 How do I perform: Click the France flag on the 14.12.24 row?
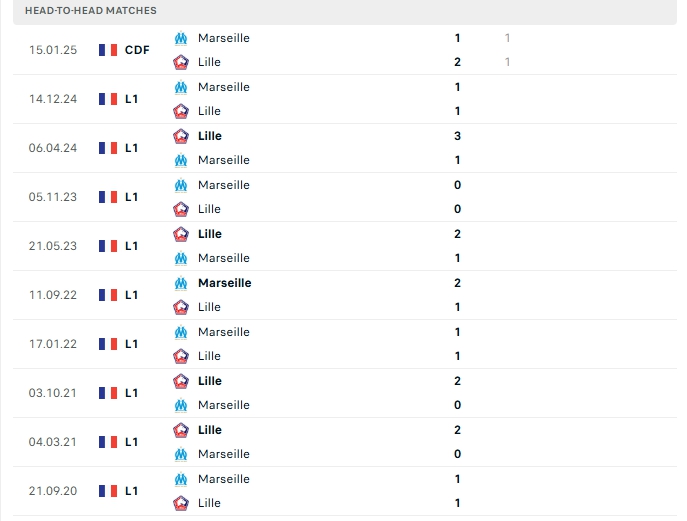[x=108, y=99]
